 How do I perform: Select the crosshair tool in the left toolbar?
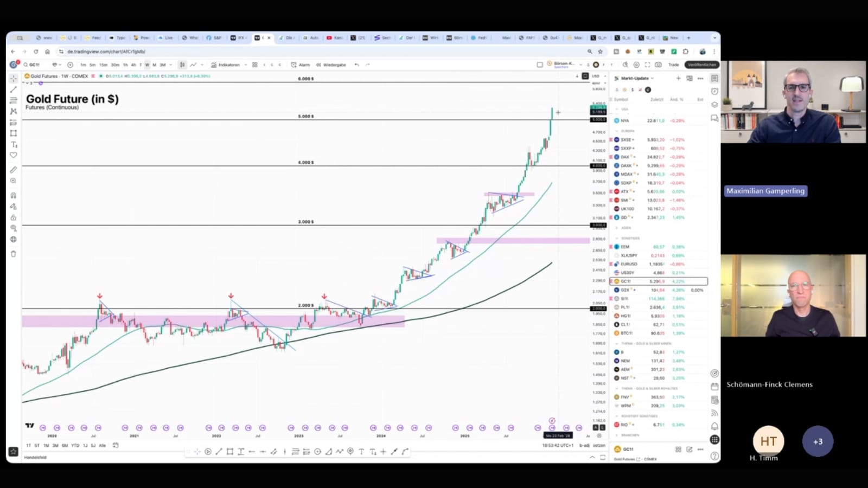click(14, 78)
